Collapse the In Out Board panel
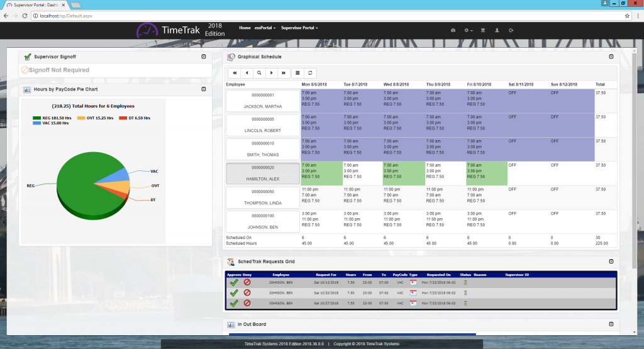This screenshot has width=644, height=349. 611,324
